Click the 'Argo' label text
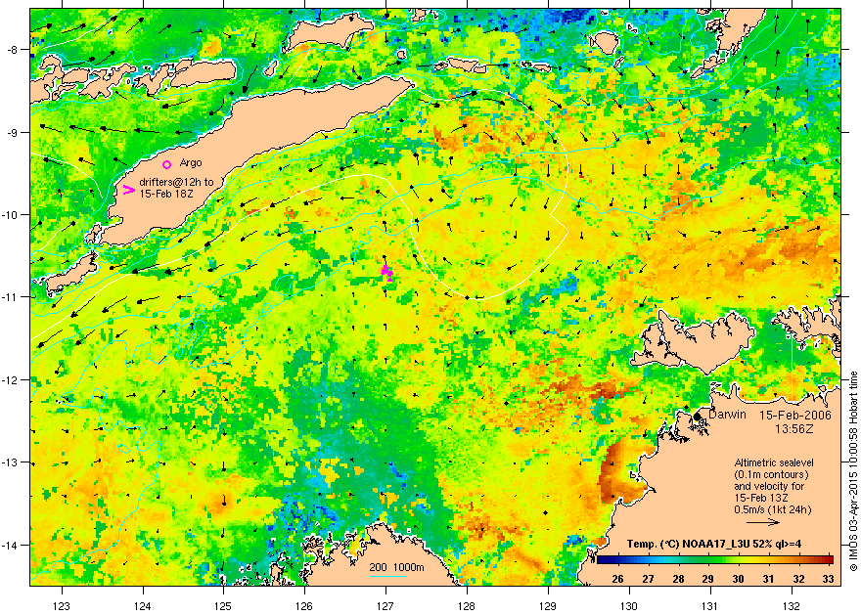Screen dimensions: 861x616 [191, 163]
